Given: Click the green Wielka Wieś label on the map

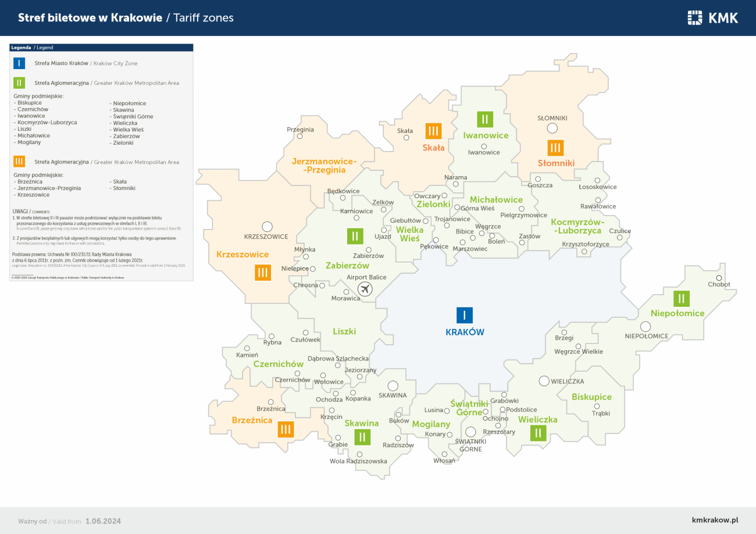Looking at the screenshot, I should click(410, 234).
